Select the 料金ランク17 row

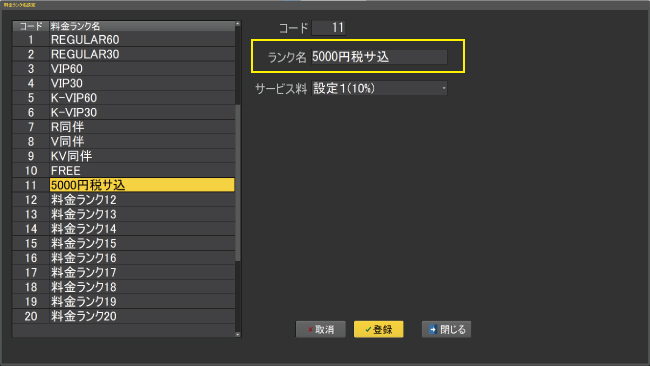(124, 272)
